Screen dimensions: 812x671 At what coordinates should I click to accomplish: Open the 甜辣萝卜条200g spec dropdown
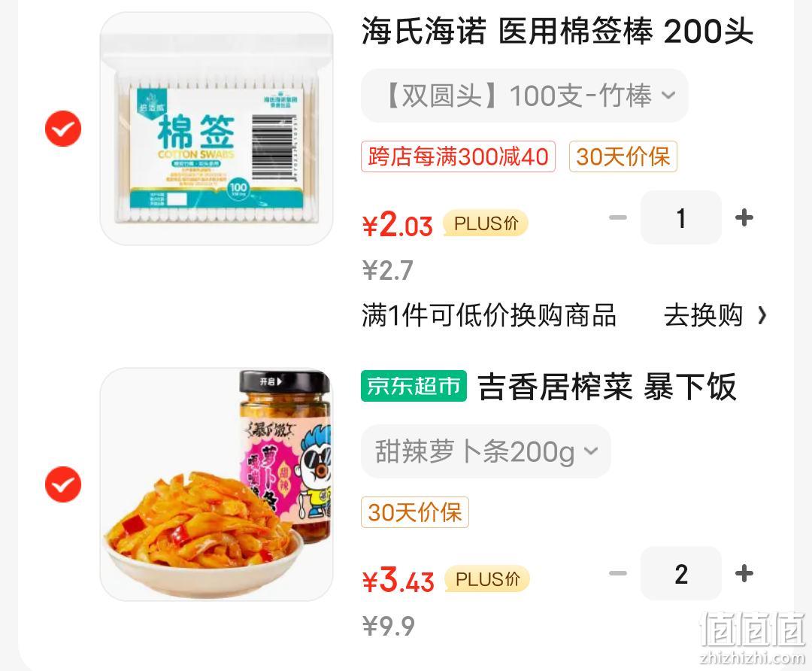(486, 451)
